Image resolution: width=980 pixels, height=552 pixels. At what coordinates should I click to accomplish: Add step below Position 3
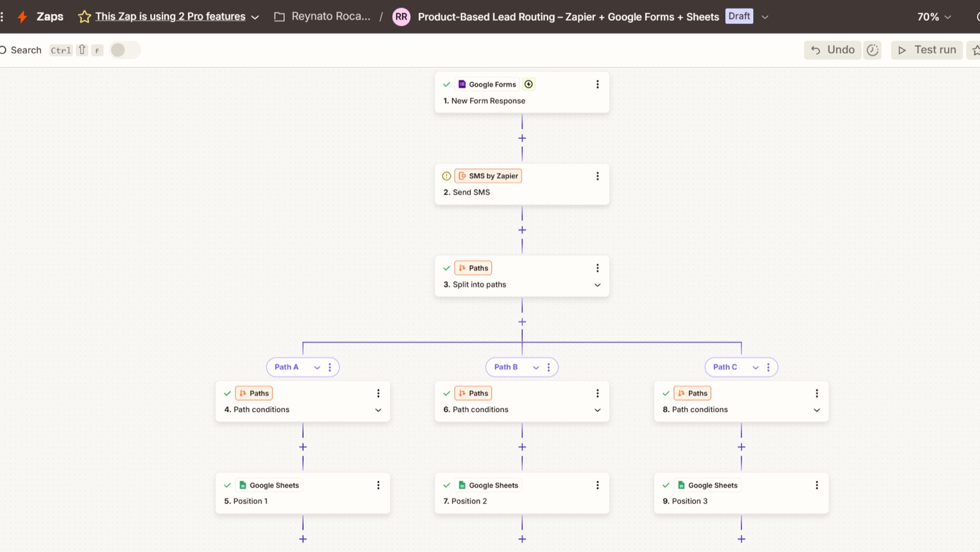741,539
